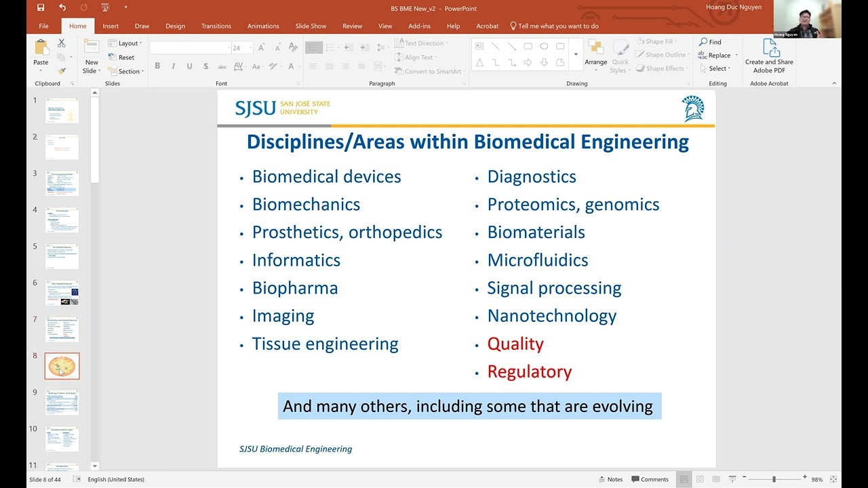Open the File tab
868x488 pixels.
[43, 26]
